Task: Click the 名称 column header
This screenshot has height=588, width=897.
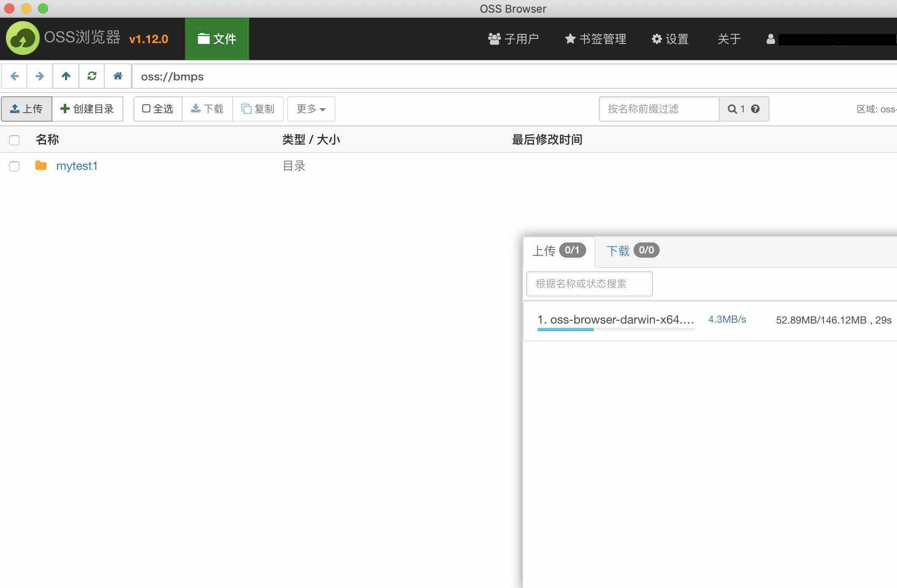Action: (47, 140)
